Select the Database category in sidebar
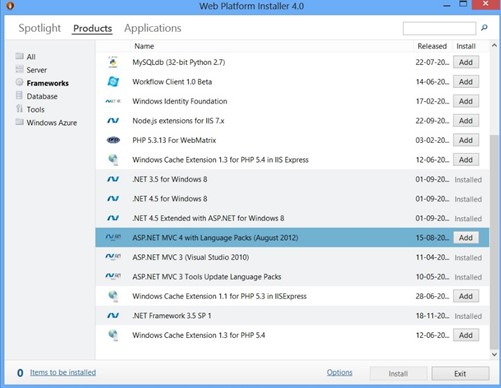 [42, 96]
